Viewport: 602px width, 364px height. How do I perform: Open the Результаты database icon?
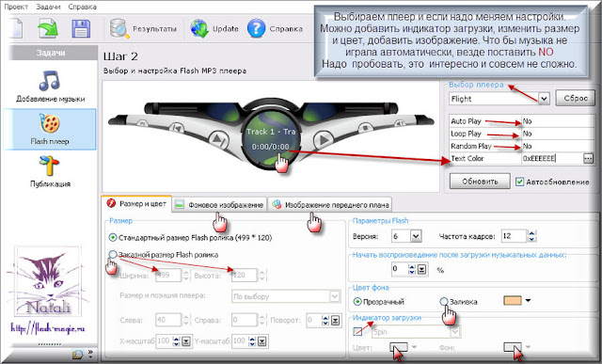click(x=119, y=28)
